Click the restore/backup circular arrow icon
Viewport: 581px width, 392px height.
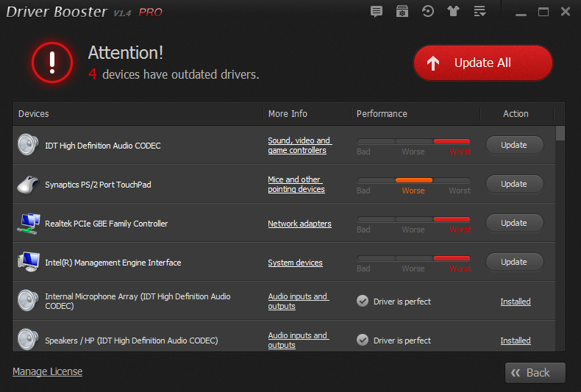pos(427,12)
